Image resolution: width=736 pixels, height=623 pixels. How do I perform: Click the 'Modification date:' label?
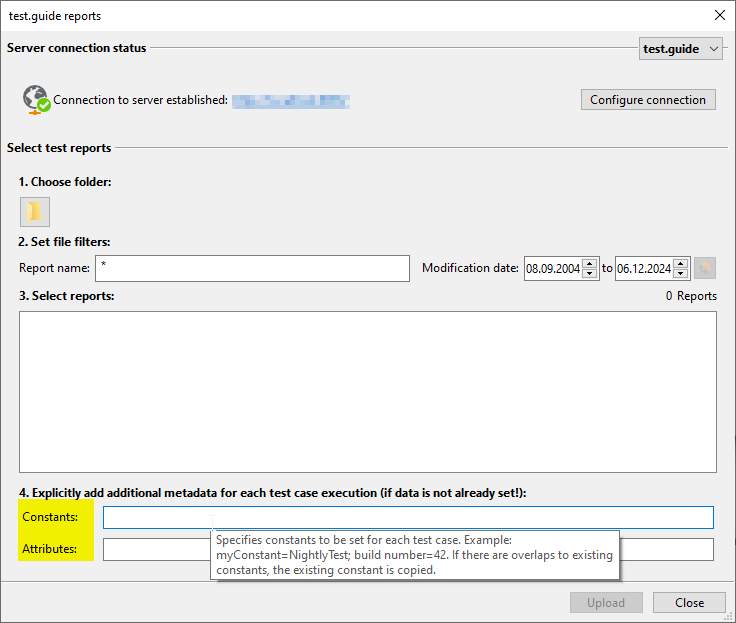coord(470,268)
